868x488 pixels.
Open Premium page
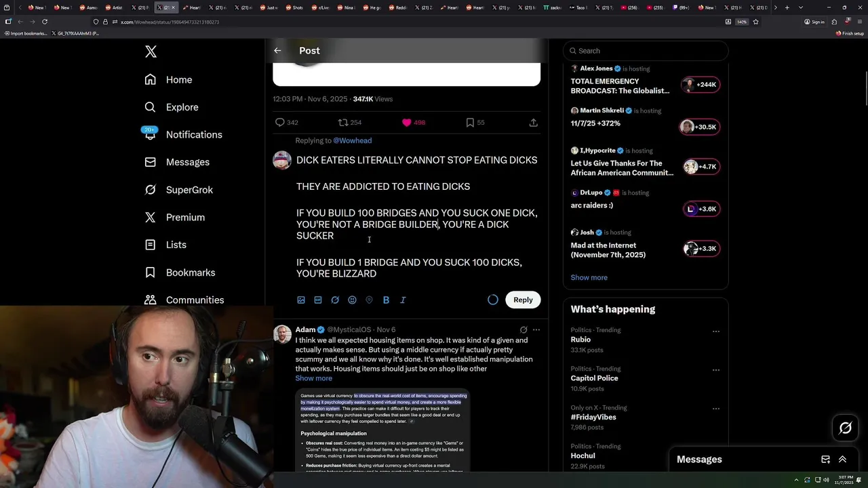(174, 217)
